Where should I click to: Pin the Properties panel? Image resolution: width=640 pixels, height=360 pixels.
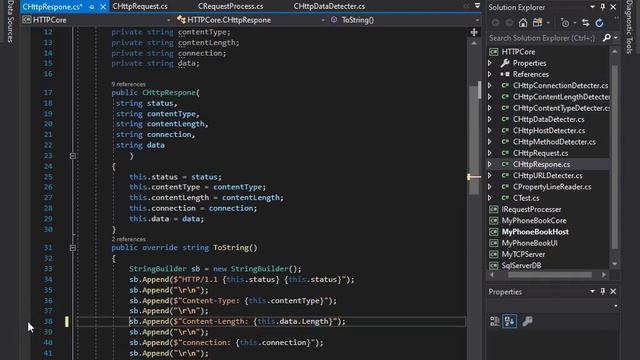pyautogui.click(x=602, y=291)
